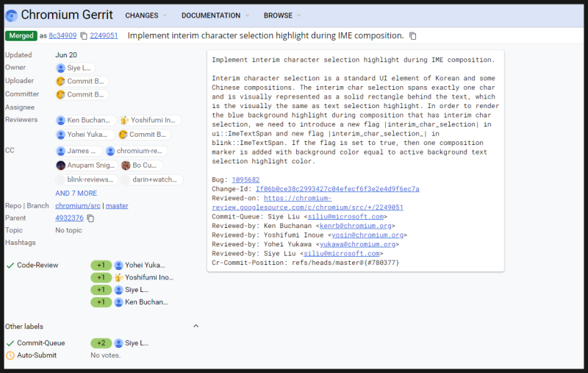Collapse the Other labels section
The image size is (588, 373).
[196, 326]
